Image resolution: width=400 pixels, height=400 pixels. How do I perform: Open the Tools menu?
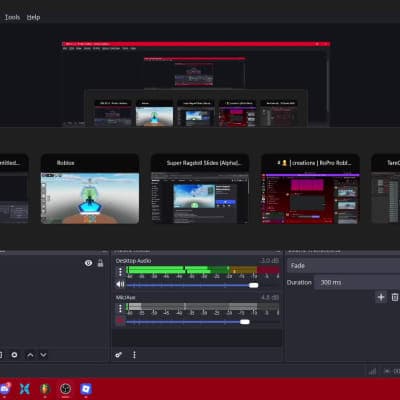tap(12, 17)
